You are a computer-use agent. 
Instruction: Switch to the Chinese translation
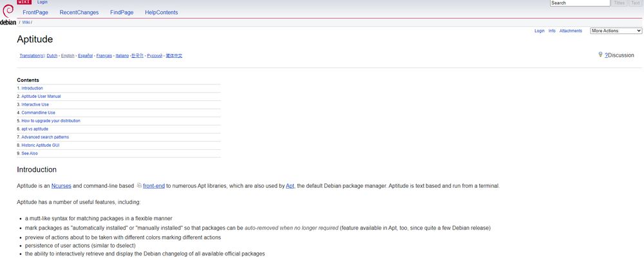pyautogui.click(x=174, y=56)
